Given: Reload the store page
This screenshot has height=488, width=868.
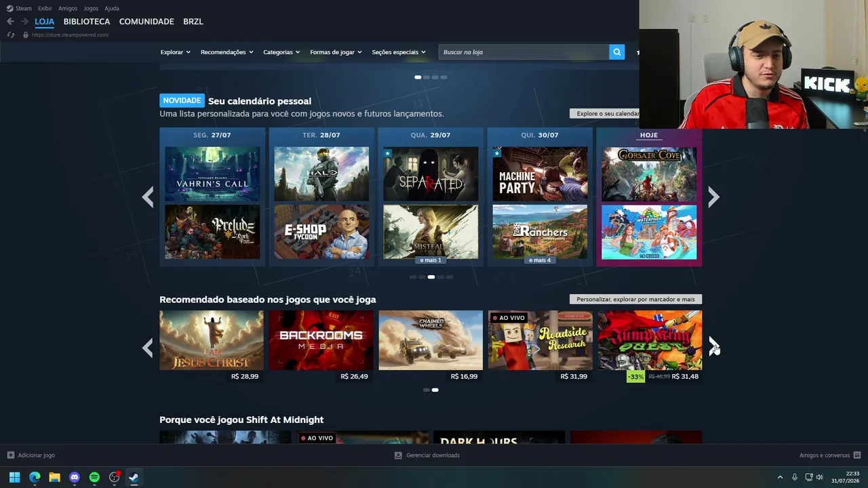Looking at the screenshot, I should point(10,35).
